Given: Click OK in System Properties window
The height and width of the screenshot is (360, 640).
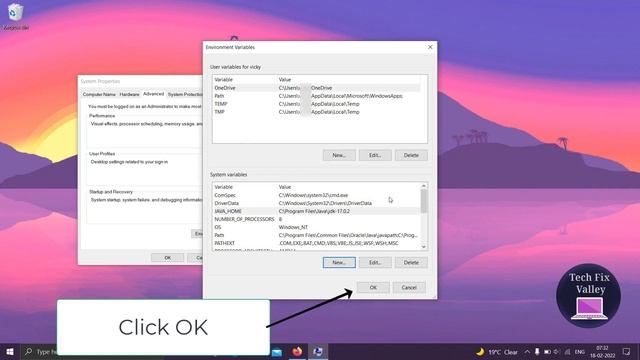Looking at the screenshot, I should (167, 258).
